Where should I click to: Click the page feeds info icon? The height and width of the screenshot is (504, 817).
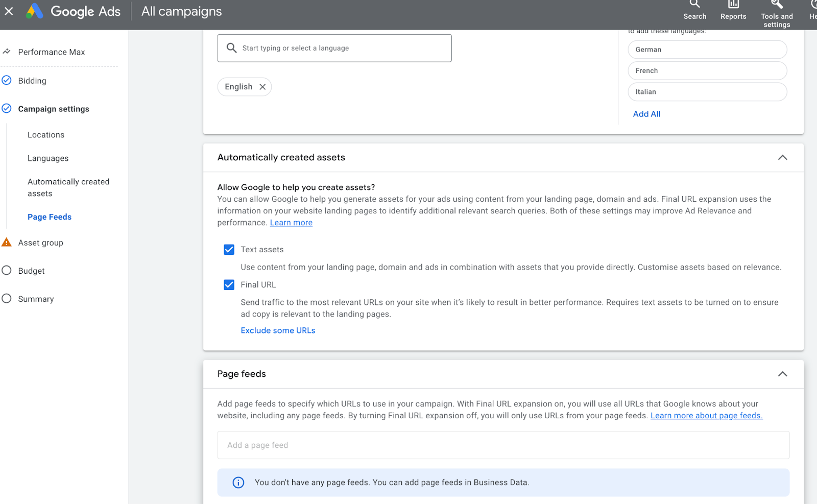pyautogui.click(x=238, y=483)
